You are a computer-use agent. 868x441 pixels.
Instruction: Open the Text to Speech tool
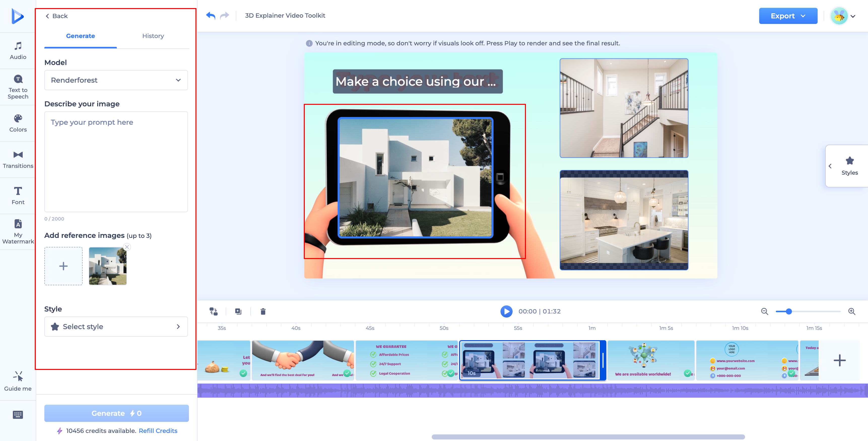point(18,87)
